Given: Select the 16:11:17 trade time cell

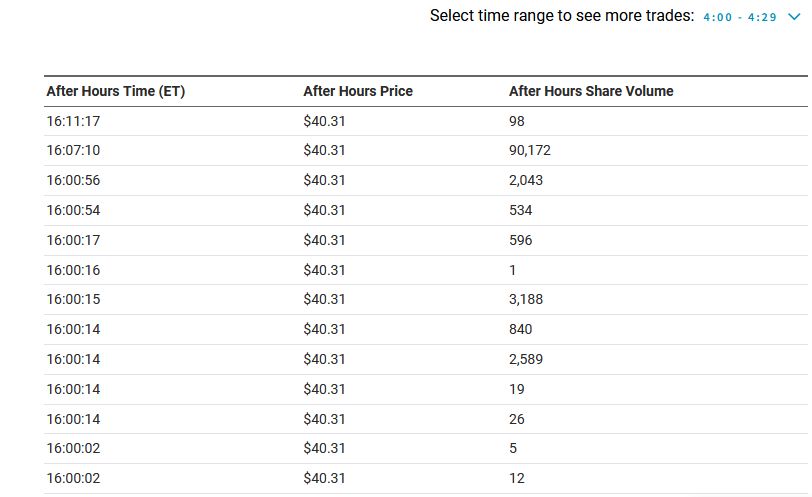Looking at the screenshot, I should pyautogui.click(x=73, y=121).
